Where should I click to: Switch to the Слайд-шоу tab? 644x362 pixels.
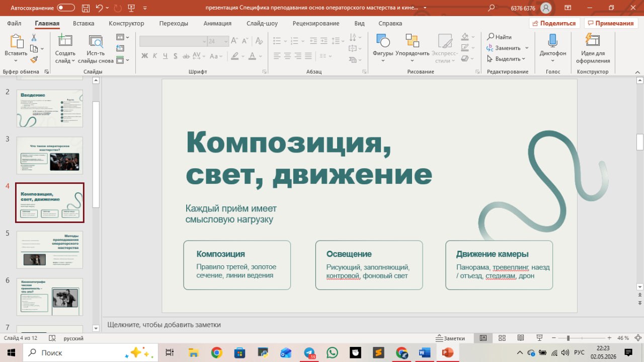point(262,23)
